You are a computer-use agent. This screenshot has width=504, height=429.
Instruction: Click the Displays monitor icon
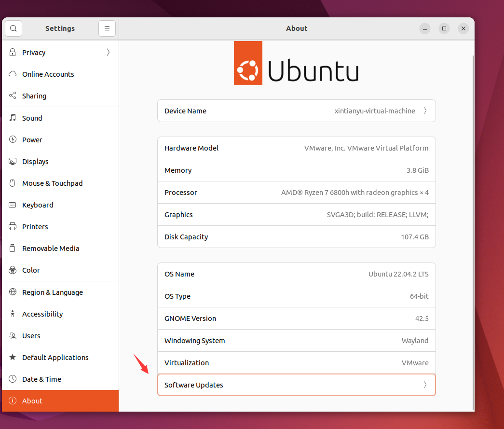click(13, 162)
